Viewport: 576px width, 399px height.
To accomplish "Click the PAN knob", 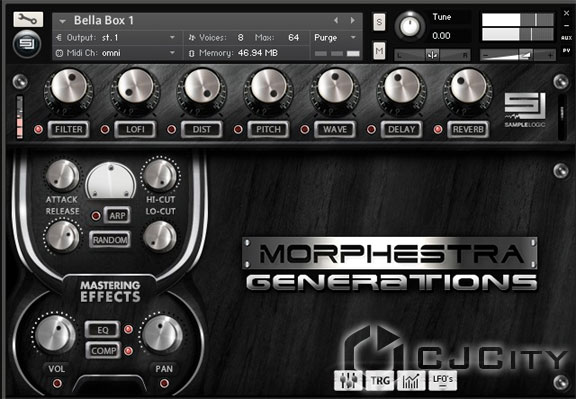I will click(x=162, y=334).
